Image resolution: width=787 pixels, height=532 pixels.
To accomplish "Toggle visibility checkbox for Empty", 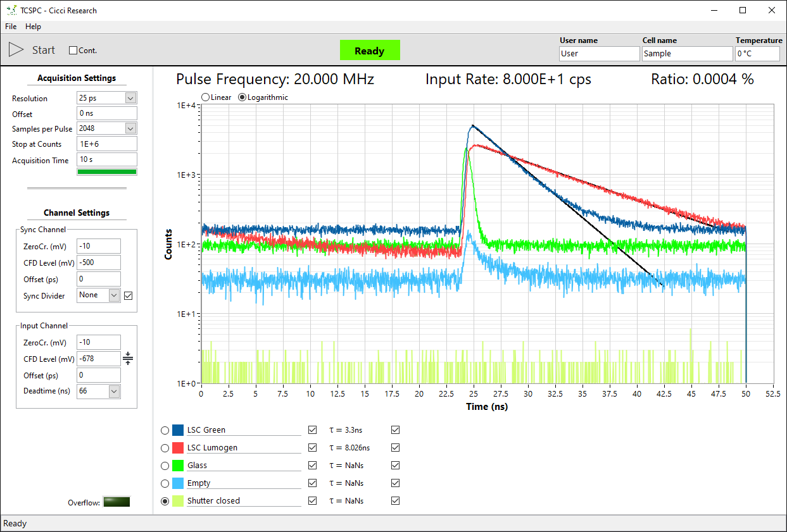I will pyautogui.click(x=312, y=483).
